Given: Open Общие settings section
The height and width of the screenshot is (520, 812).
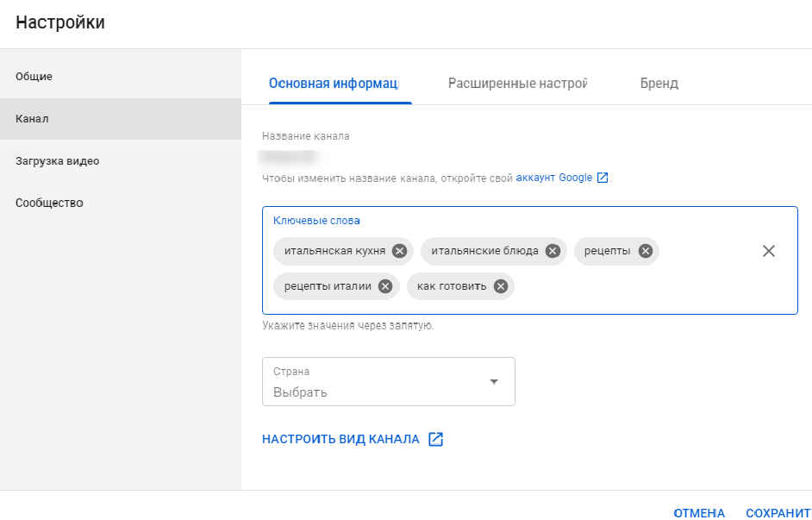Looking at the screenshot, I should tap(34, 77).
